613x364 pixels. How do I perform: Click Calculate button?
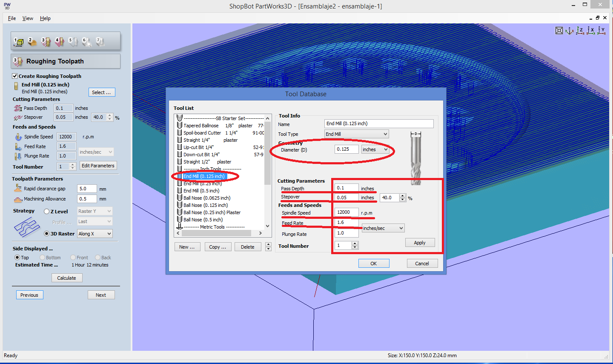(x=67, y=278)
